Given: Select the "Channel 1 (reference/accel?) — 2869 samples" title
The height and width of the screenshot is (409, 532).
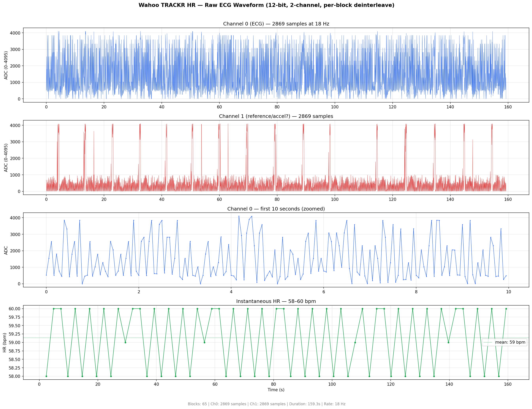Looking at the screenshot, I should click(276, 116).
